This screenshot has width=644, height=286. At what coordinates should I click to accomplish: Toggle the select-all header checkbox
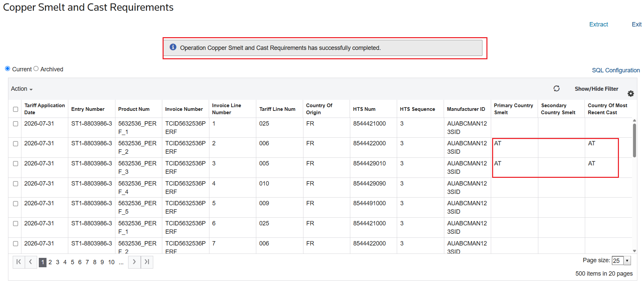15,109
